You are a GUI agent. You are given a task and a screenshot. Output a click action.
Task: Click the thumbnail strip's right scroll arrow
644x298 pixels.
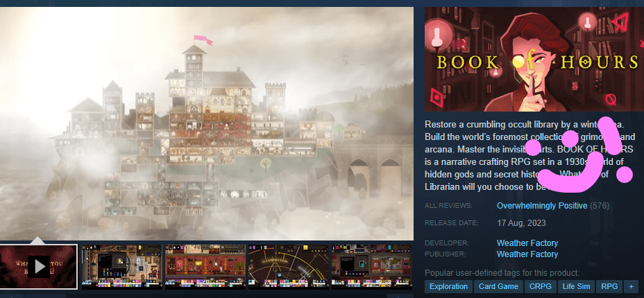[x=400, y=296]
